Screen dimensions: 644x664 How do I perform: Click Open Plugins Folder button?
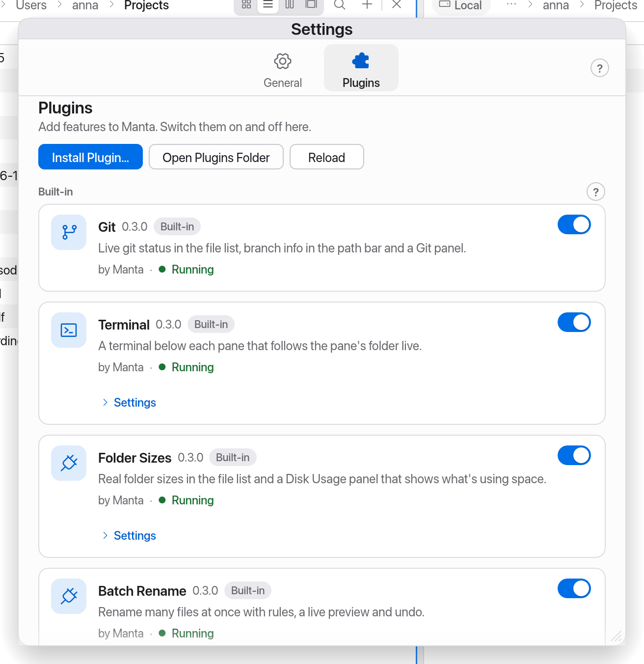pyautogui.click(x=216, y=157)
